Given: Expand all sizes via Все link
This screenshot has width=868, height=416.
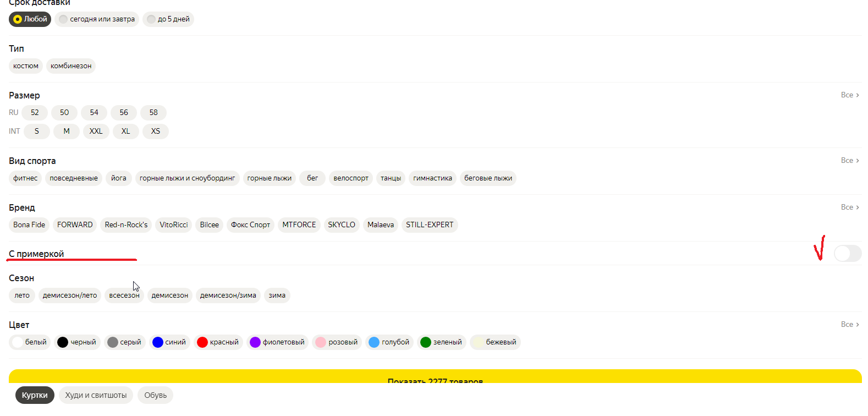Looking at the screenshot, I should (850, 95).
